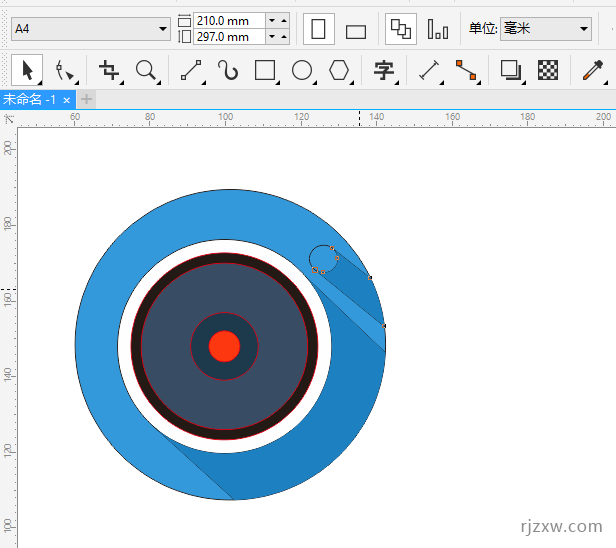Add a new document with plus tab
This screenshot has height=548, width=616.
(x=87, y=100)
